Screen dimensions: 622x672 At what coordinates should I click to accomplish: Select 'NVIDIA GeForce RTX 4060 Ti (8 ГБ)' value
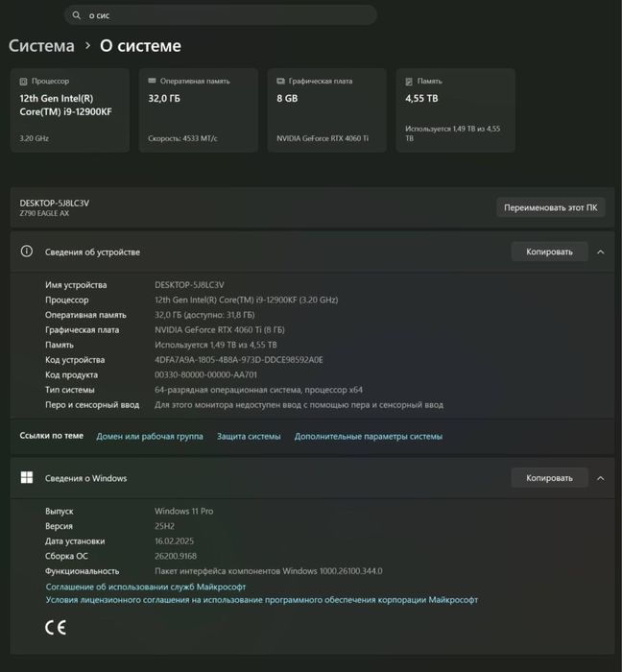[x=220, y=330]
